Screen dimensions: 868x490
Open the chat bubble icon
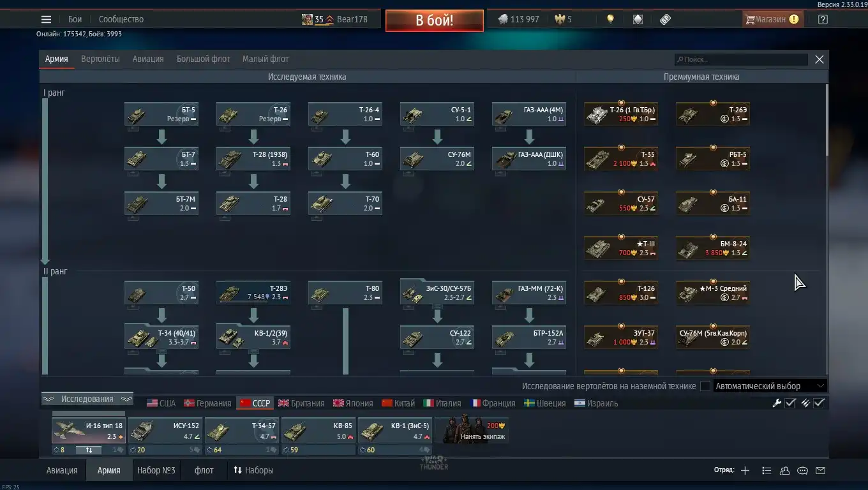tap(802, 471)
